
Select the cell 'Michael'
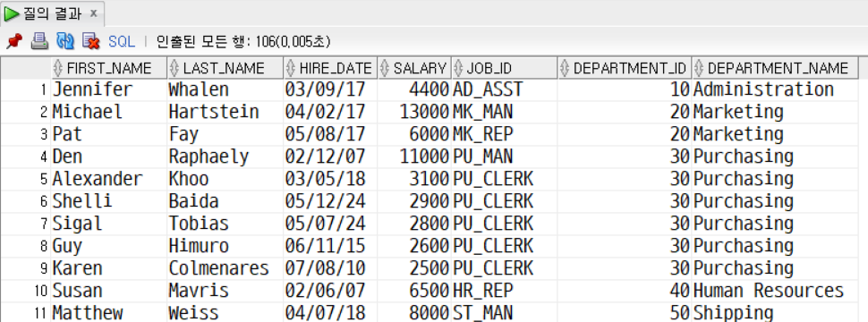(109, 112)
